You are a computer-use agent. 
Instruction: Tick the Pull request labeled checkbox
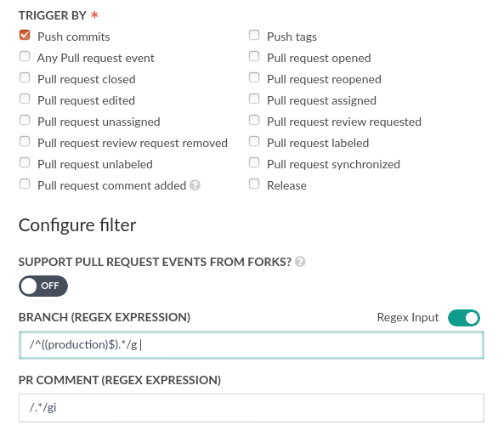(x=254, y=141)
